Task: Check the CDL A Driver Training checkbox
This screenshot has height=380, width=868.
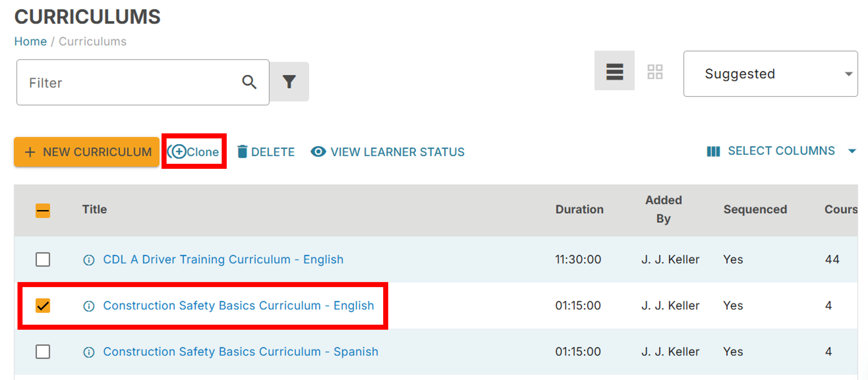Action: [x=43, y=260]
